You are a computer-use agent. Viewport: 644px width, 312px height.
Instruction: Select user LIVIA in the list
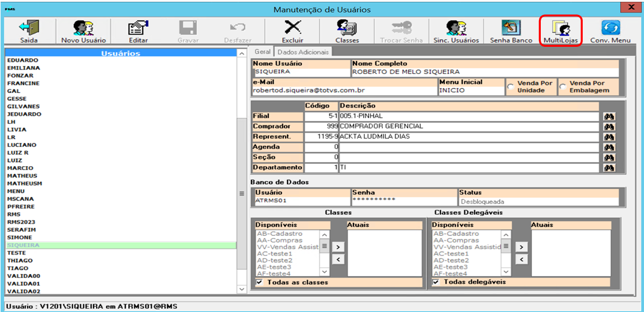click(121, 130)
